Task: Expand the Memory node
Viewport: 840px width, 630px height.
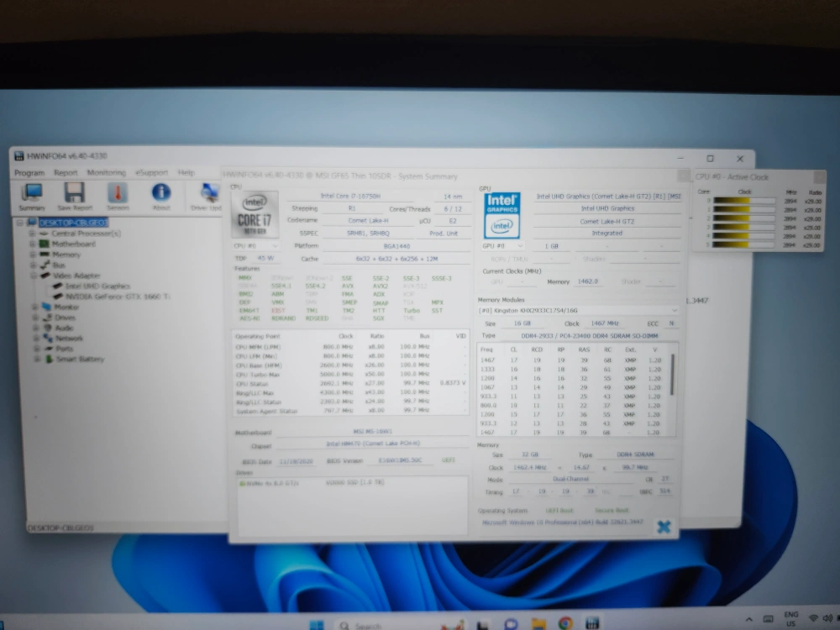Action: [x=33, y=255]
